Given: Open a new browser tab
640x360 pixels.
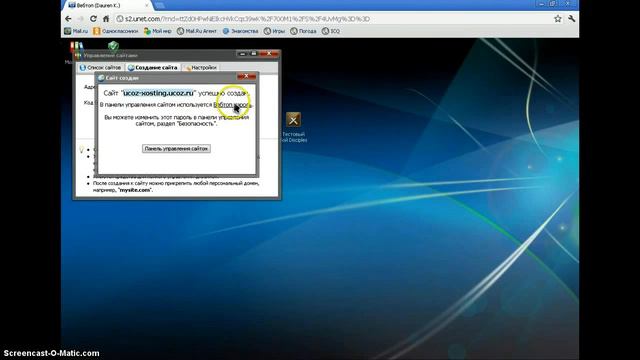Looking at the screenshot, I should [x=160, y=5].
